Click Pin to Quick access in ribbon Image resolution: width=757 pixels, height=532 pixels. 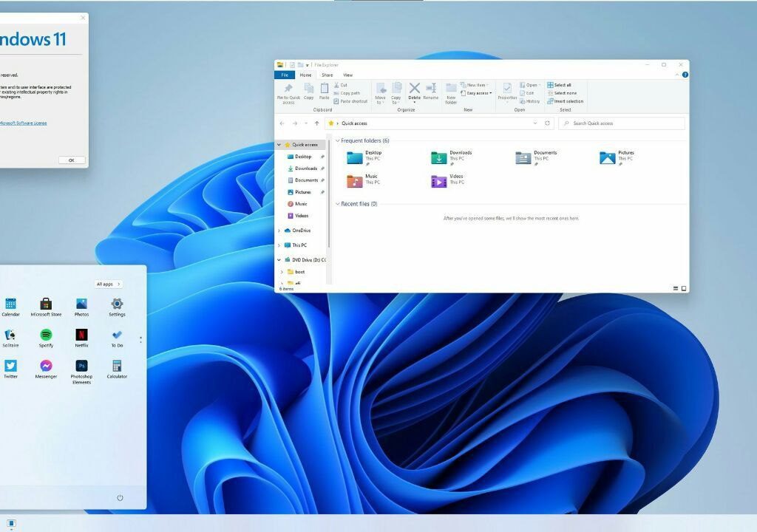click(x=288, y=94)
